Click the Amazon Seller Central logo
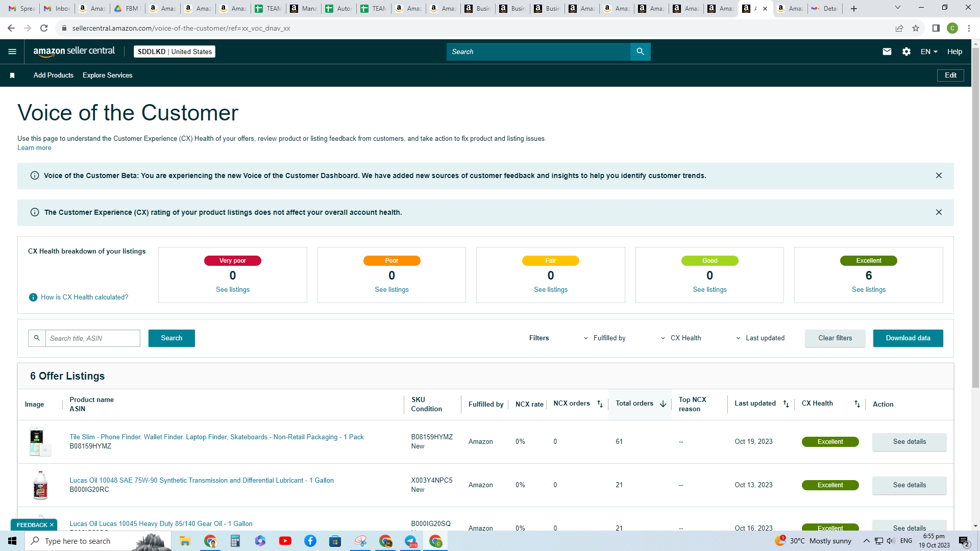This screenshot has height=551, width=980. [x=74, y=51]
